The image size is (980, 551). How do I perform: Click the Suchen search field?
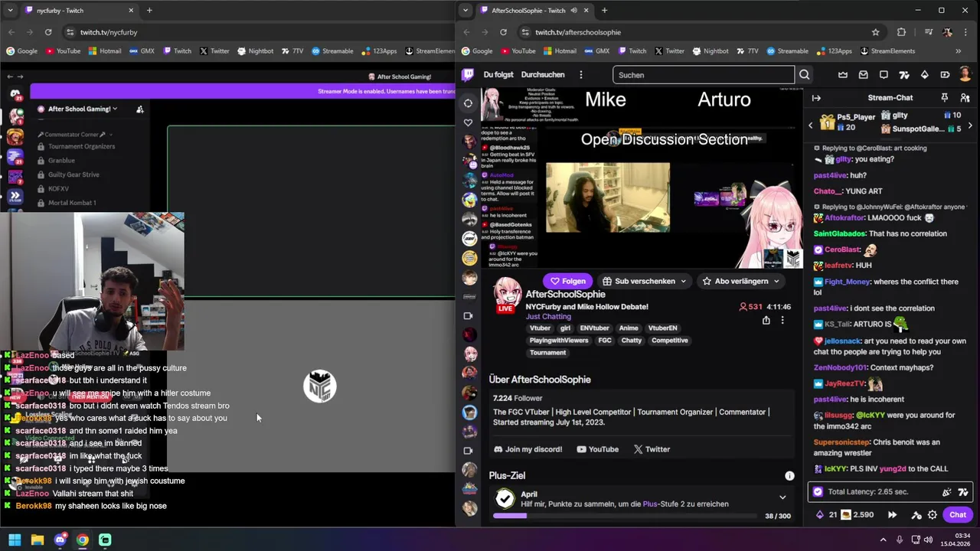[704, 75]
